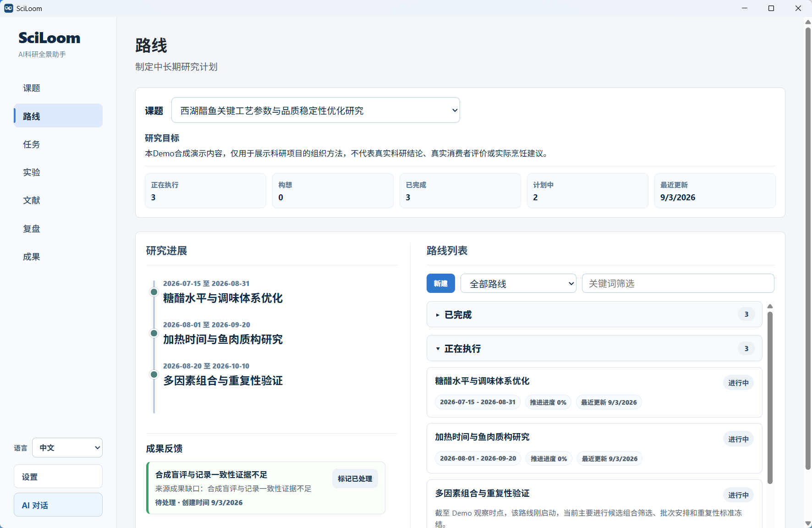The image size is (812, 528).
Task: Click the route list inner scrollbar
Action: pos(770,398)
